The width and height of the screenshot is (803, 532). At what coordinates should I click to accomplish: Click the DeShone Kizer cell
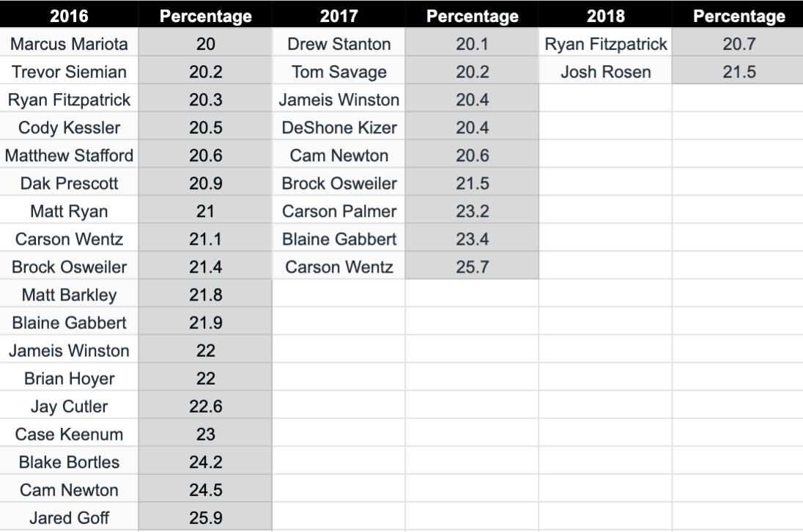coord(338,128)
